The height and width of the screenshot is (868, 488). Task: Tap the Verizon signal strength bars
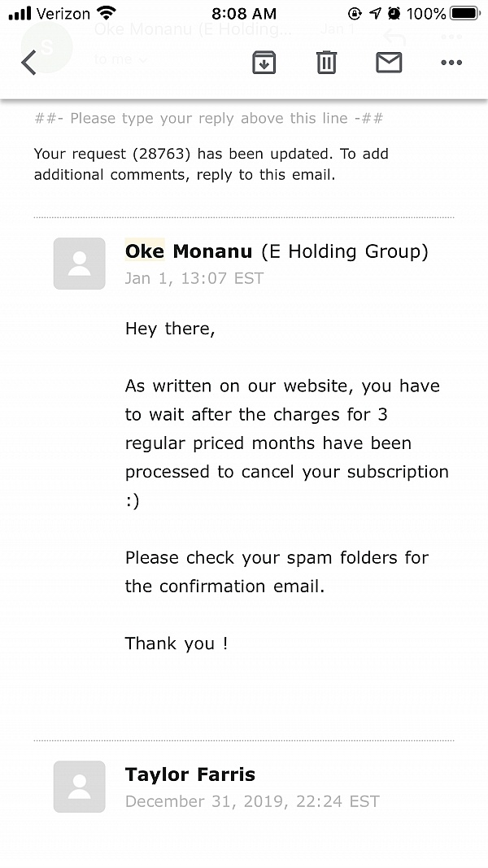point(20,13)
